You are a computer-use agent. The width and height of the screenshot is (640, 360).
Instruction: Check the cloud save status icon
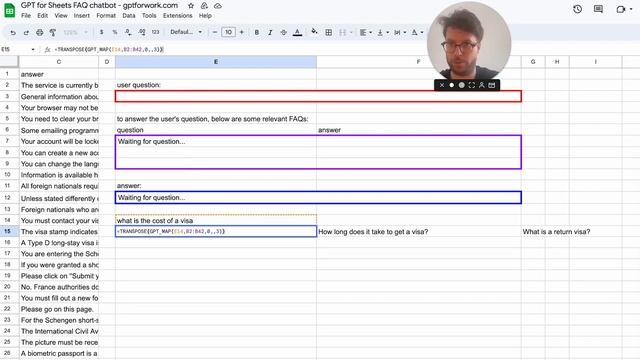pyautogui.click(x=218, y=6)
